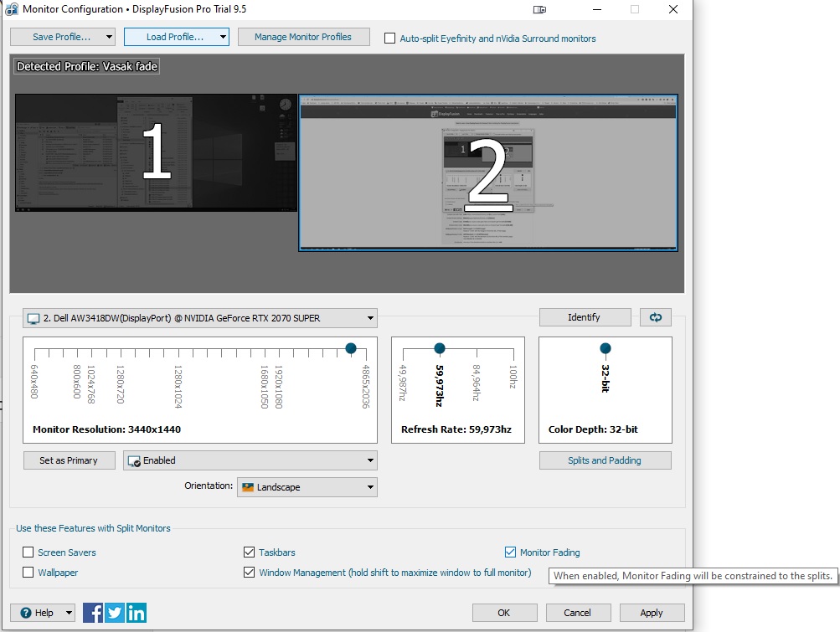Disable the Monitor Fading checkbox

coord(510,552)
